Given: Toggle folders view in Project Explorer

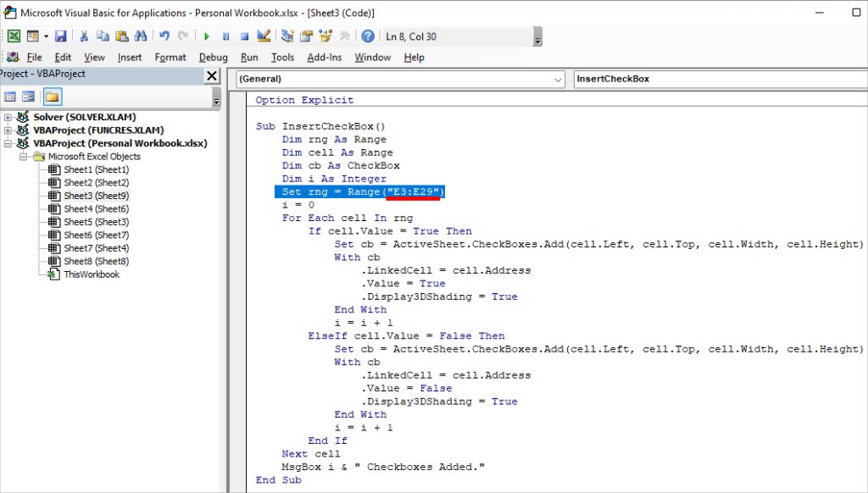Looking at the screenshot, I should pos(51,96).
